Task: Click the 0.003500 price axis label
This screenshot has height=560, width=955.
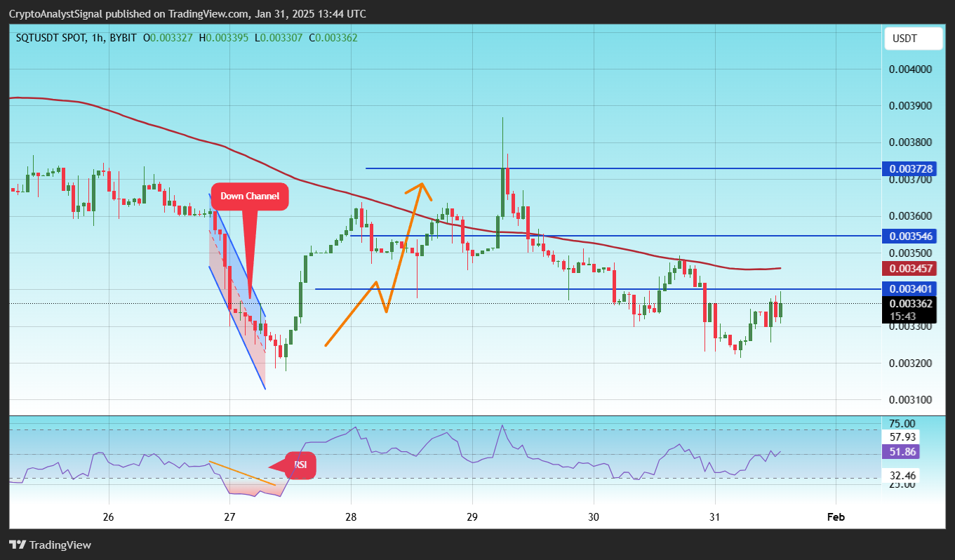Action: [x=911, y=253]
